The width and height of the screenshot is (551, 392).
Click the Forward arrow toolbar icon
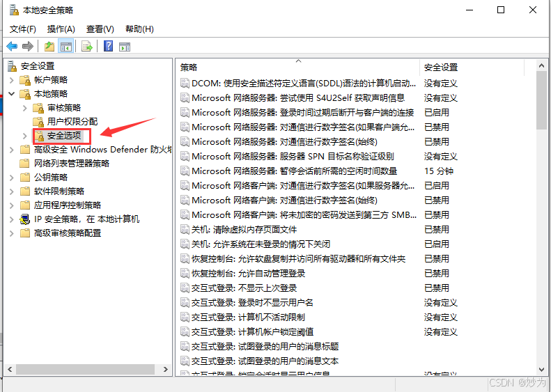[27, 46]
